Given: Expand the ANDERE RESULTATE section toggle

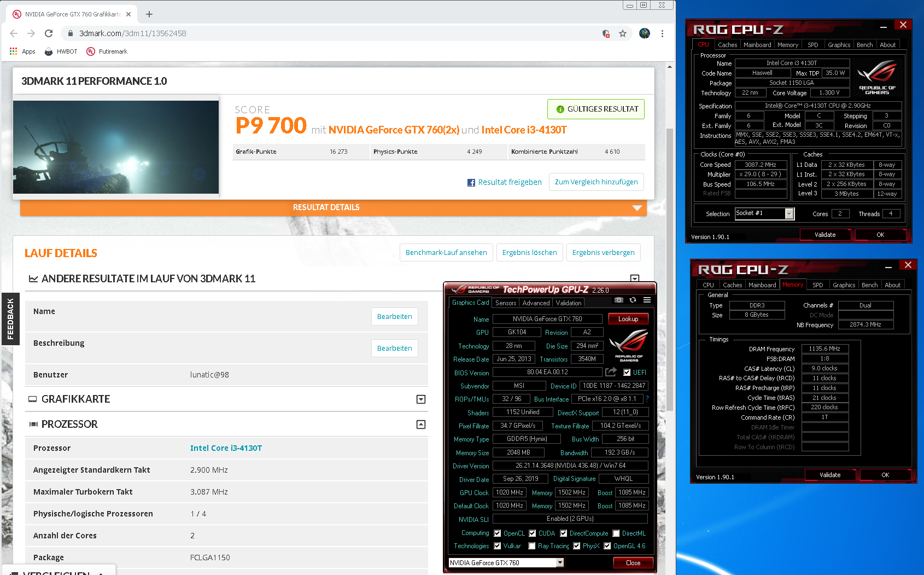Looking at the screenshot, I should [635, 278].
